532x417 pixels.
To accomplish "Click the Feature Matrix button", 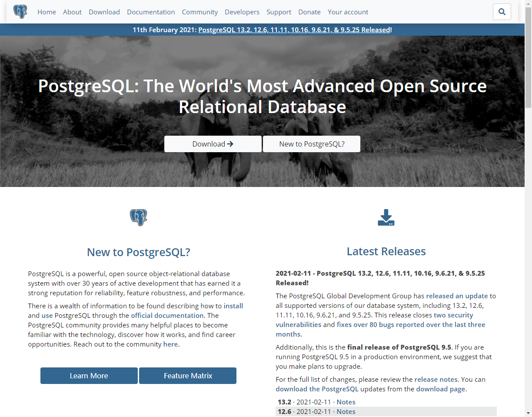I will 187,375.
